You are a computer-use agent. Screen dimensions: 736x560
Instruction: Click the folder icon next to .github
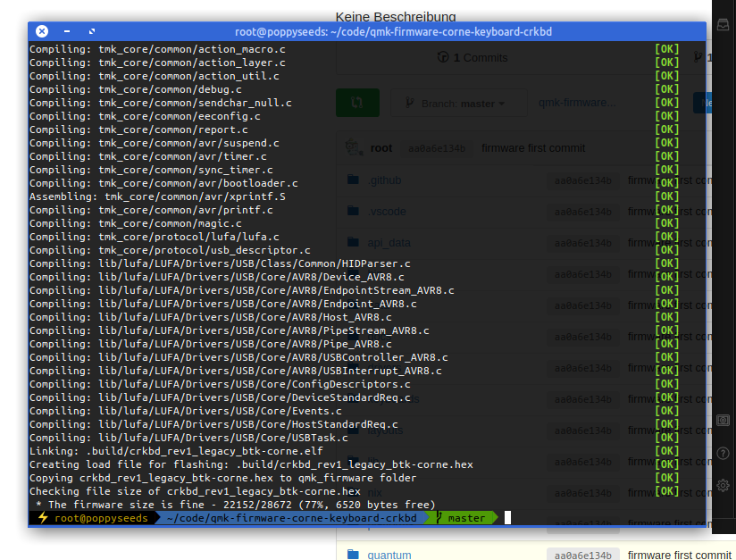(x=353, y=180)
